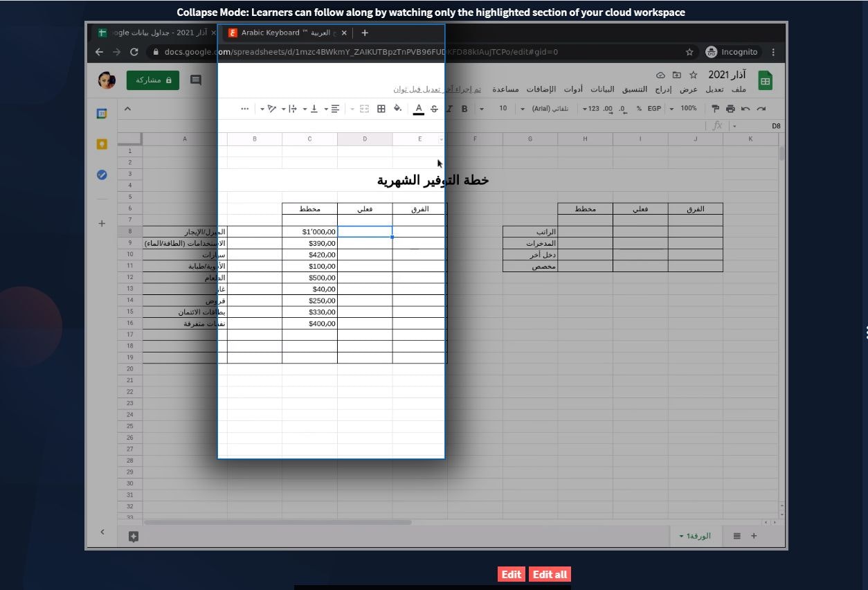
Task: Collapse the menus with the toolbar caret
Action: click(127, 109)
